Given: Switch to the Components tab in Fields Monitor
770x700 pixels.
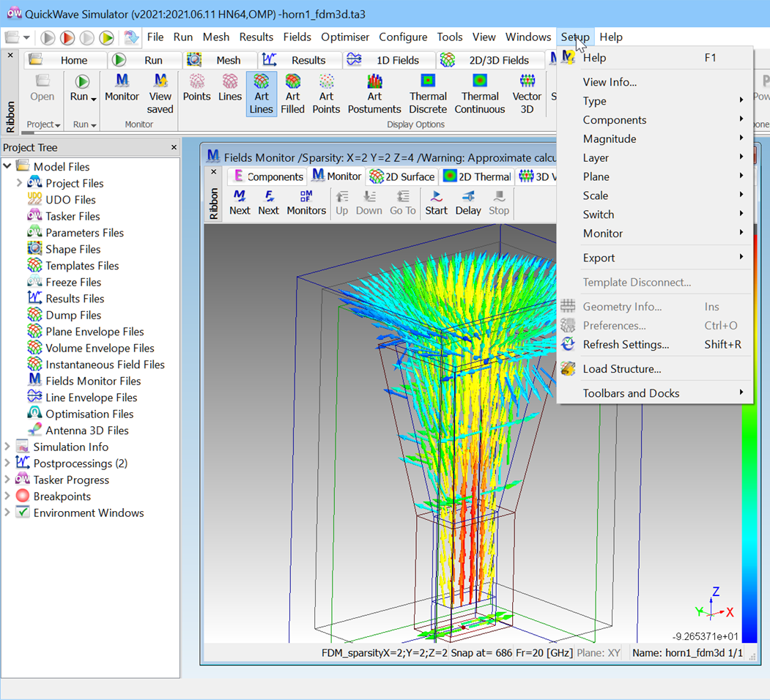Looking at the screenshot, I should click(x=267, y=176).
